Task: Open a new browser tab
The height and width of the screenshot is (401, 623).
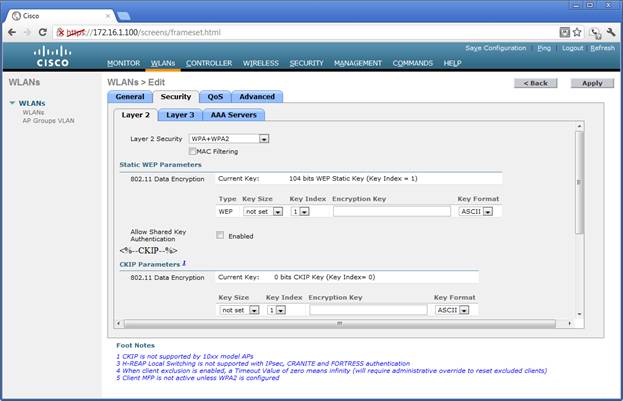Action: [124, 16]
